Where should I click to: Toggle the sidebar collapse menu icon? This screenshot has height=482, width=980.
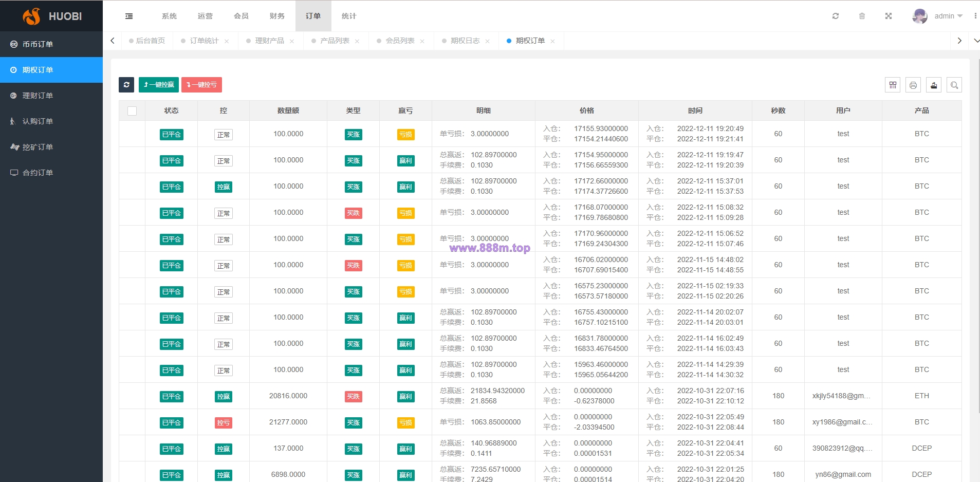click(x=129, y=16)
